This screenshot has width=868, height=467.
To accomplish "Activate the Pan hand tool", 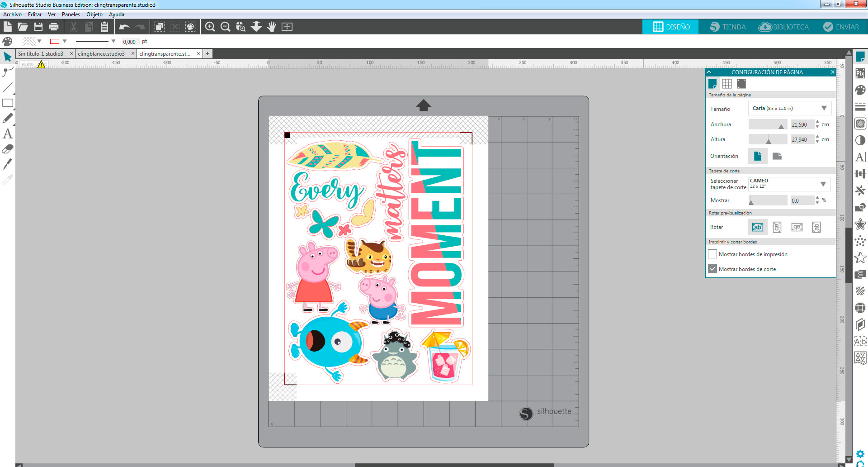I will point(272,27).
